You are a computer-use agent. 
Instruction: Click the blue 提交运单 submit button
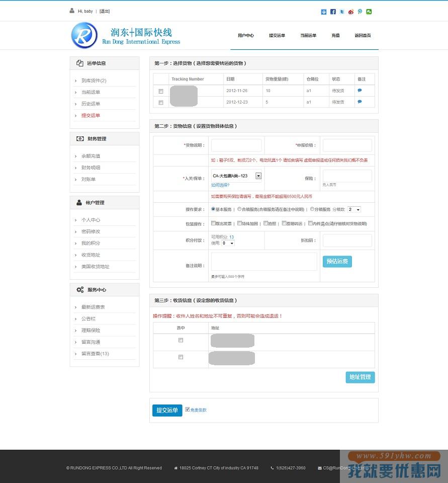[167, 411]
